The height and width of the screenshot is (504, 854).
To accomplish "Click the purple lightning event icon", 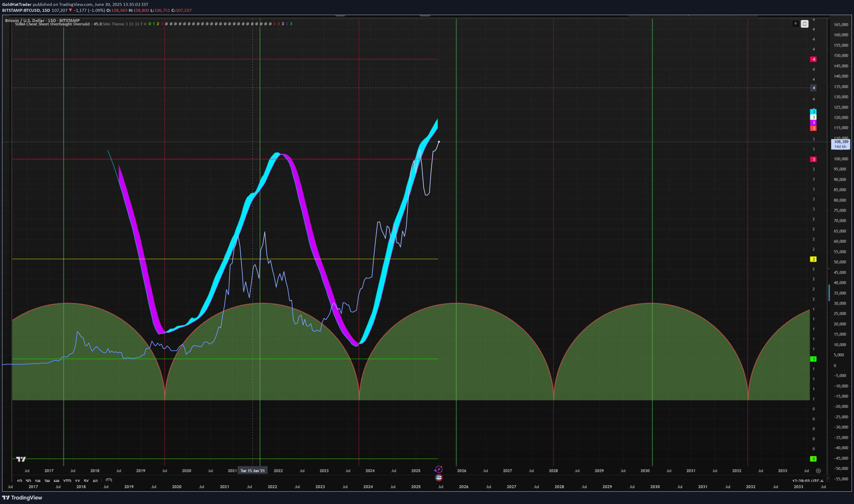I will pos(438,469).
